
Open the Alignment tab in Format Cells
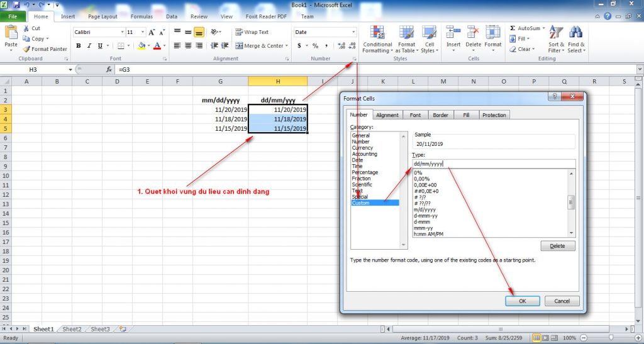387,115
